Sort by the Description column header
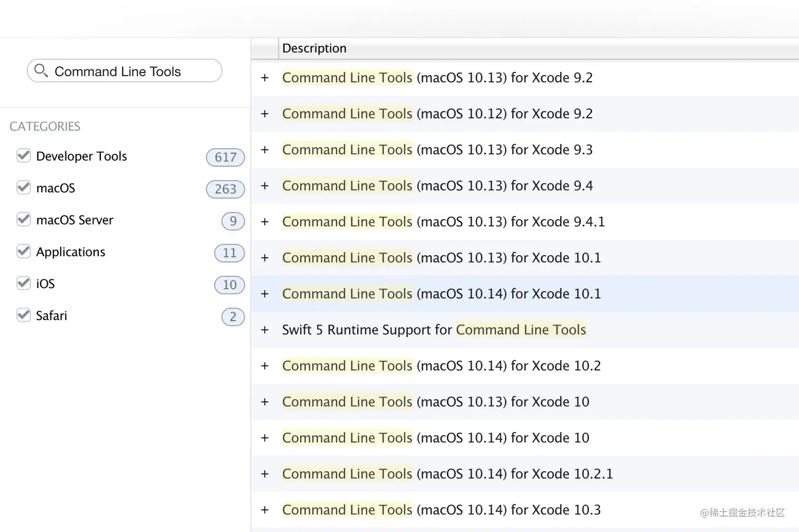The height and width of the screenshot is (532, 799). coord(314,49)
